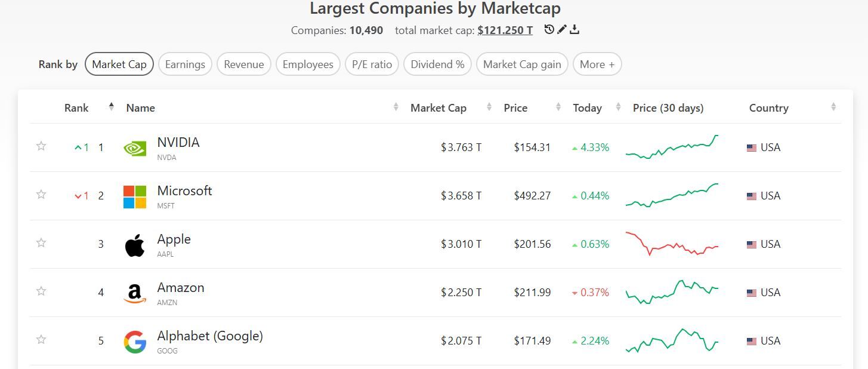Toggle the favorite star for NVIDIA
The image size is (868, 369).
pos(41,146)
